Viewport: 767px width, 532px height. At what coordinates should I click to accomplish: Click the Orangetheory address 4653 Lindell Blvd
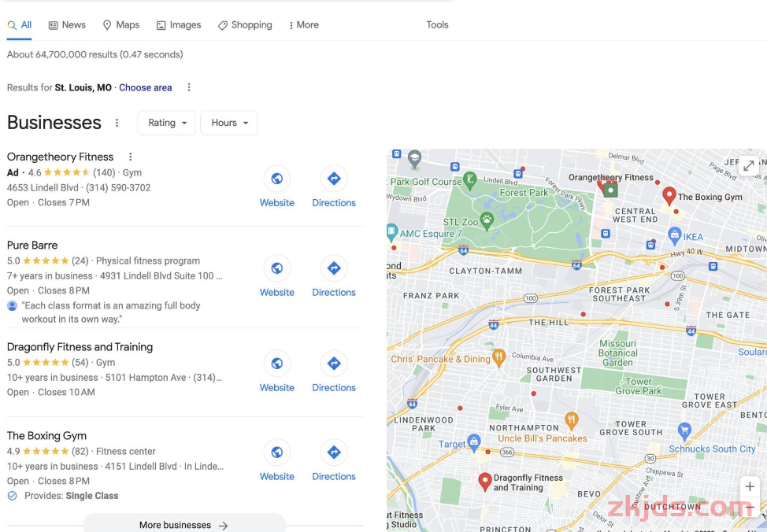(x=43, y=188)
